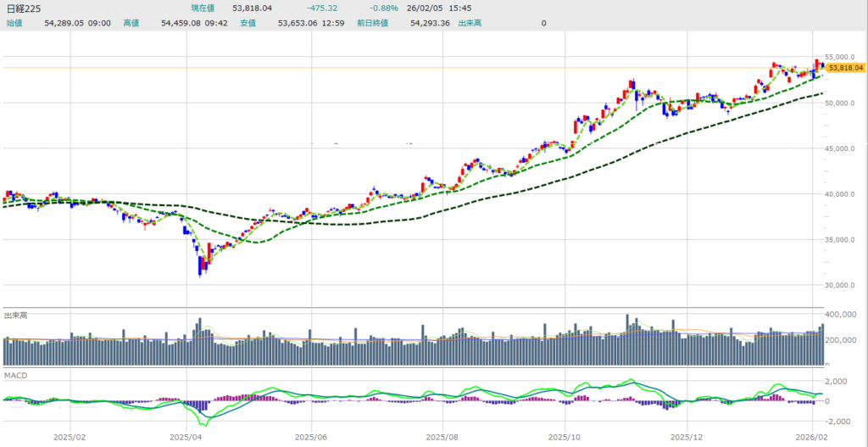The width and height of the screenshot is (868, 447).
Task: Click the 55,000.0 price axis label
Action: [844, 57]
